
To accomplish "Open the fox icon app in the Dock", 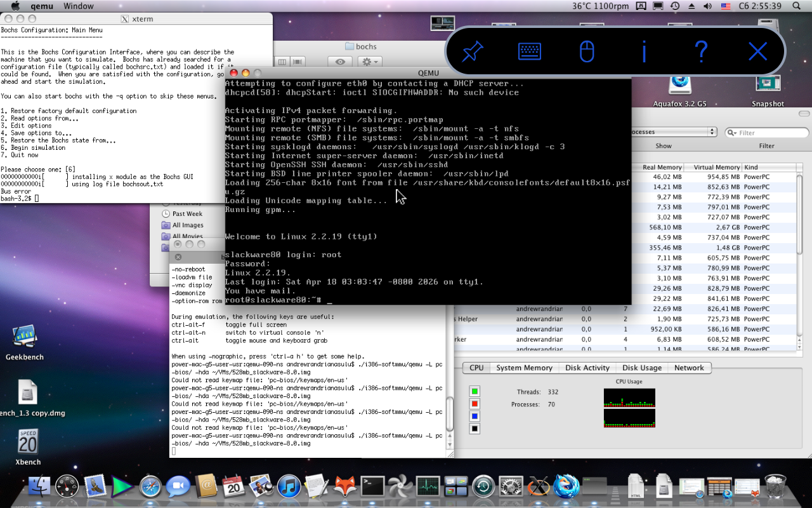I will (344, 486).
